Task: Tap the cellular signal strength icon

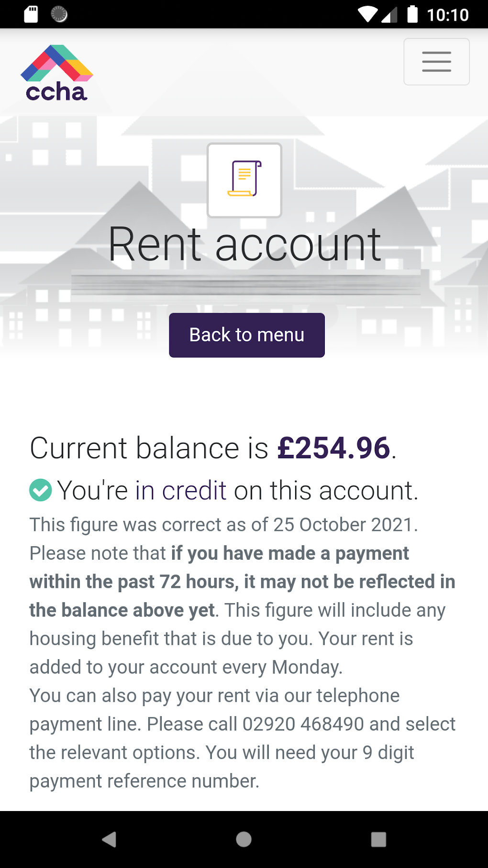Action: pos(389,15)
